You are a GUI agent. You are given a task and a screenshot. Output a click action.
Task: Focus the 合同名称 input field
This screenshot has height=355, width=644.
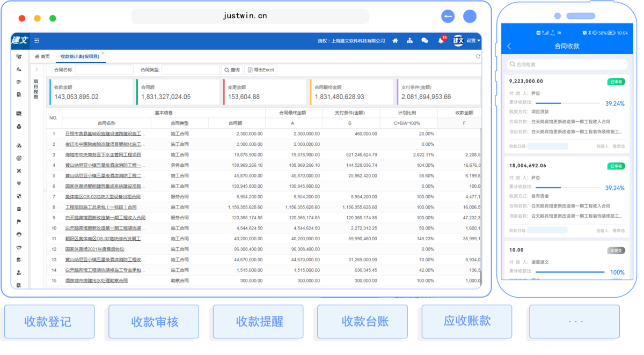(x=104, y=70)
